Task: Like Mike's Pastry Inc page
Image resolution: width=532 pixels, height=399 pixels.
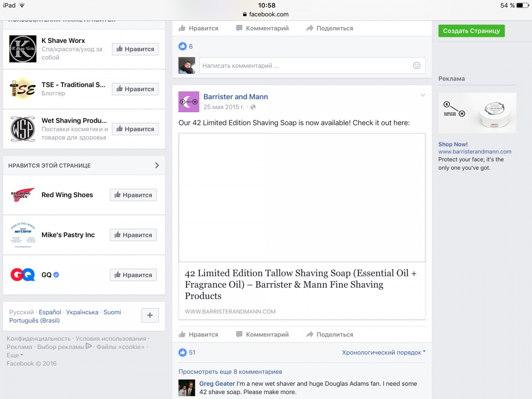Action: 133,235
